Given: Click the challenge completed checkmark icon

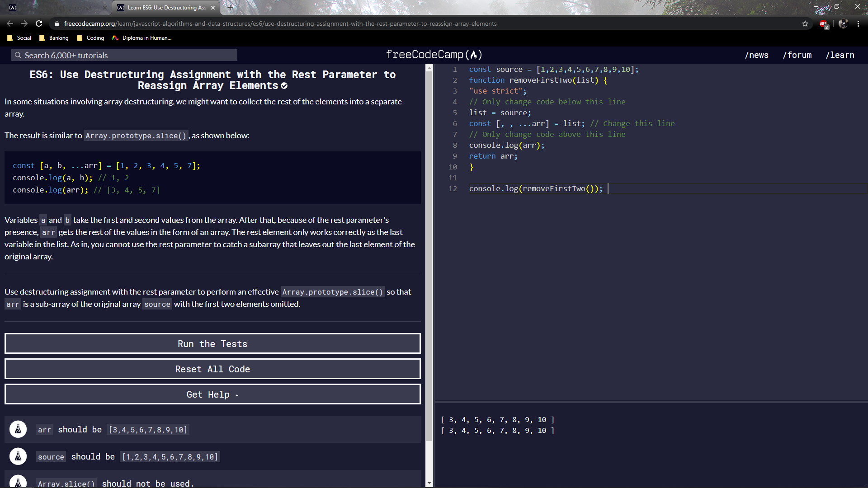Looking at the screenshot, I should (x=284, y=86).
